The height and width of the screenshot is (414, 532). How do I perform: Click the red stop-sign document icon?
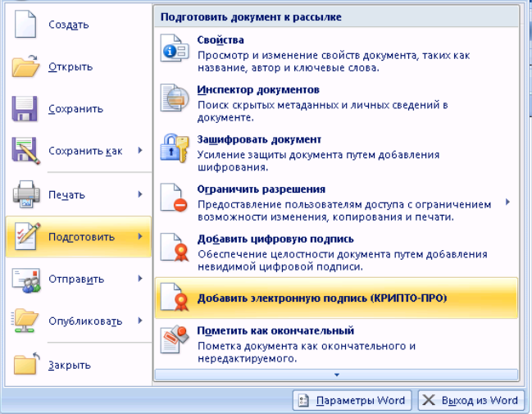point(174,198)
